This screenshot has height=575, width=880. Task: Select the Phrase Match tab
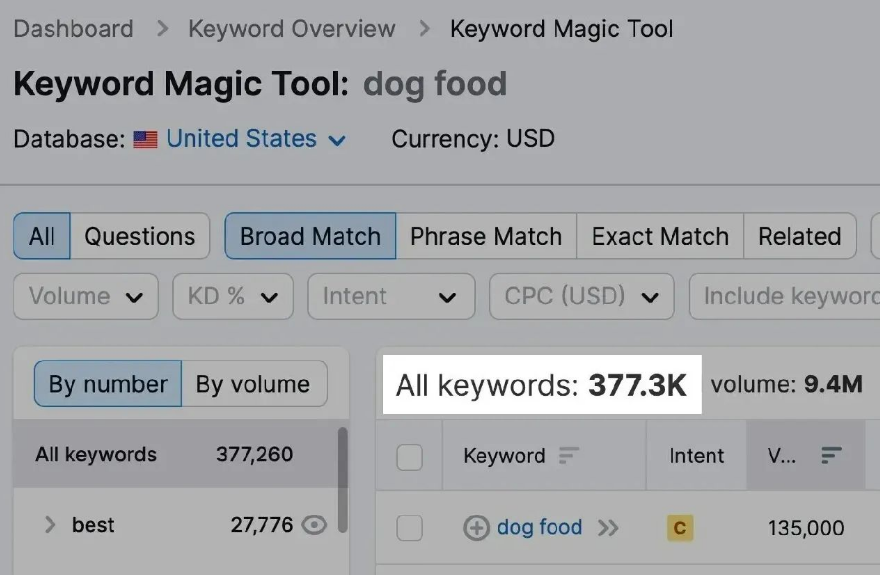[486, 236]
